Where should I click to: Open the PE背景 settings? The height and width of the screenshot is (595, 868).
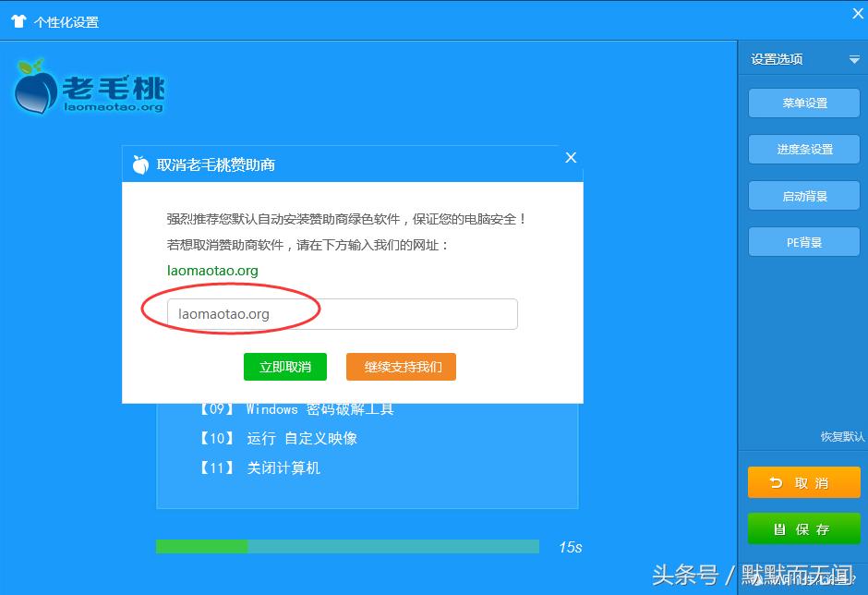point(802,241)
